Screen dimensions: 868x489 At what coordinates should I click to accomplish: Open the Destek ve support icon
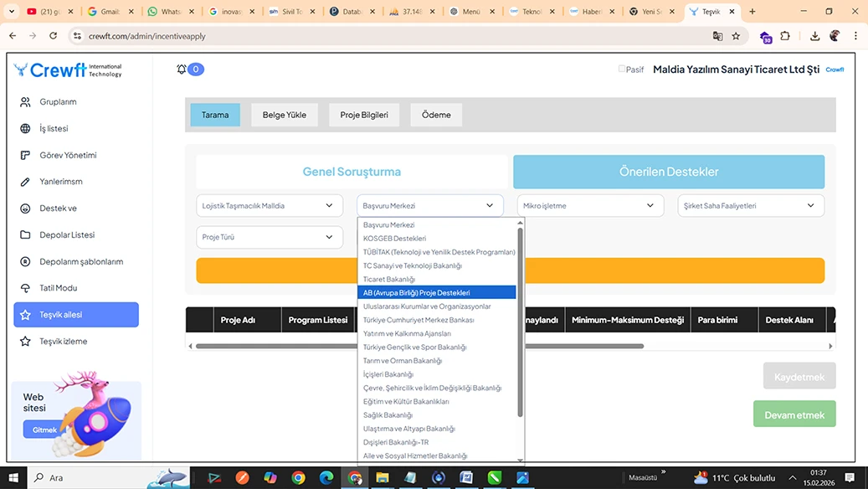coord(23,208)
